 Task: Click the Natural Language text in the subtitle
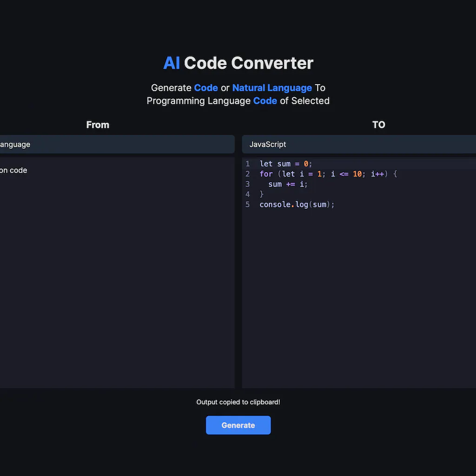(272, 88)
